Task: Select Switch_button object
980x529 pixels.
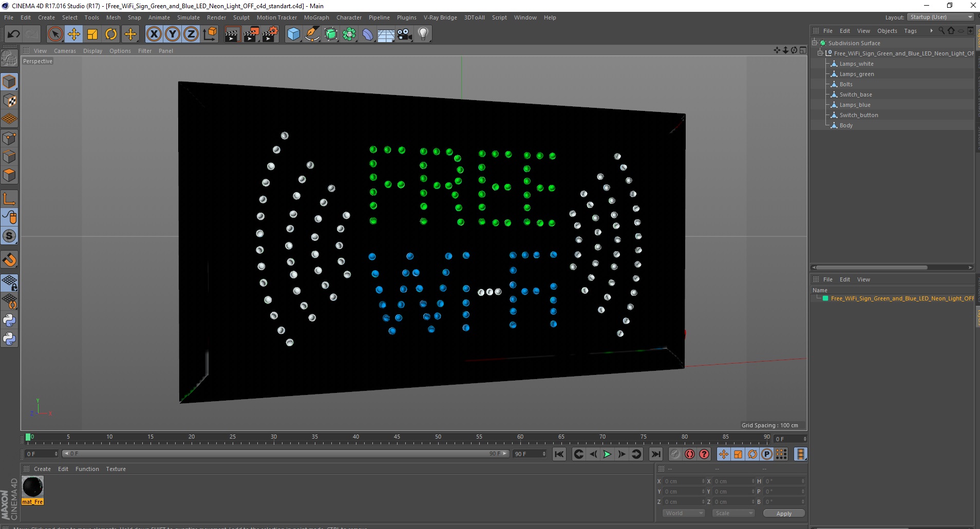Action: tap(859, 115)
